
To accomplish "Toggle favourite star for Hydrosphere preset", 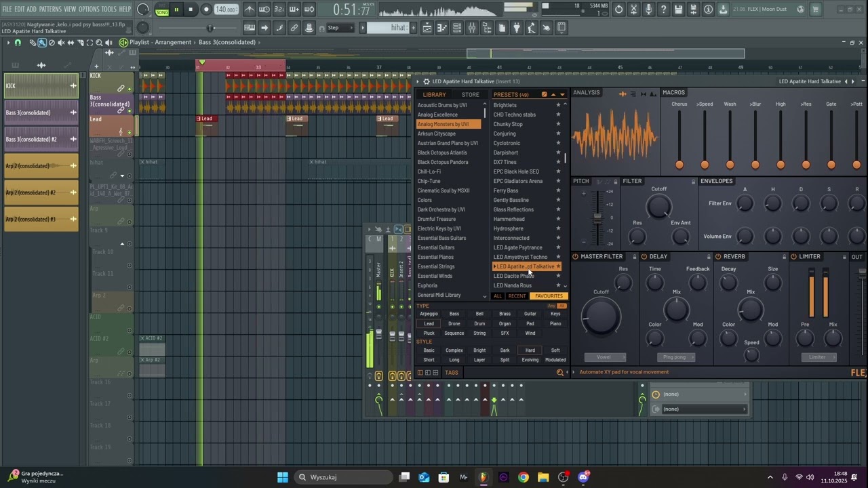I will click(558, 228).
